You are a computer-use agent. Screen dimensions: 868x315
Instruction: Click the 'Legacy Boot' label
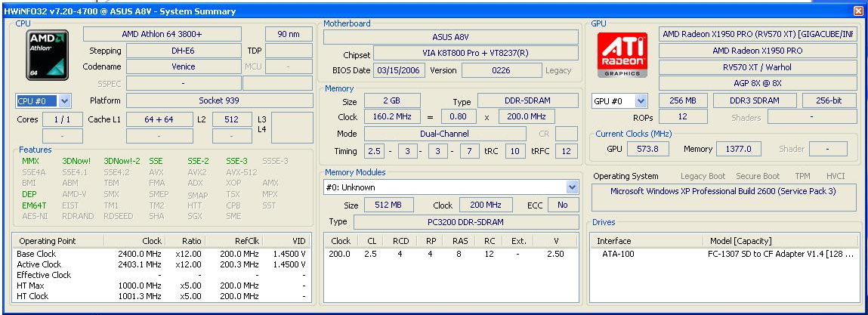[703, 176]
